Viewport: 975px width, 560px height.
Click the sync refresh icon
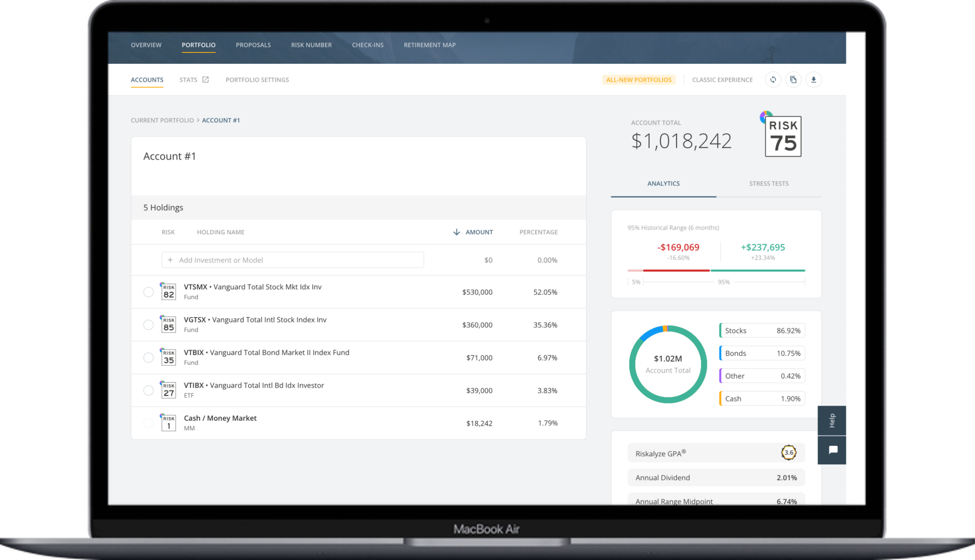773,80
